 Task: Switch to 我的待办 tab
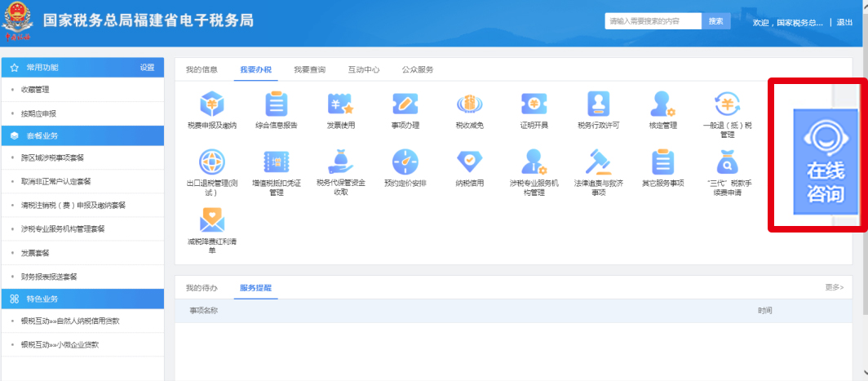201,288
